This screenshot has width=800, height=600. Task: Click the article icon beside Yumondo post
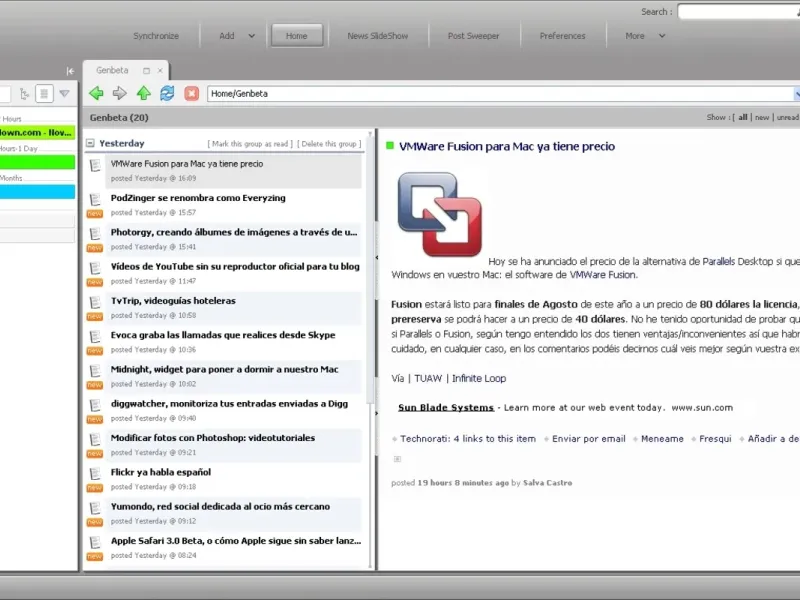tap(95, 508)
